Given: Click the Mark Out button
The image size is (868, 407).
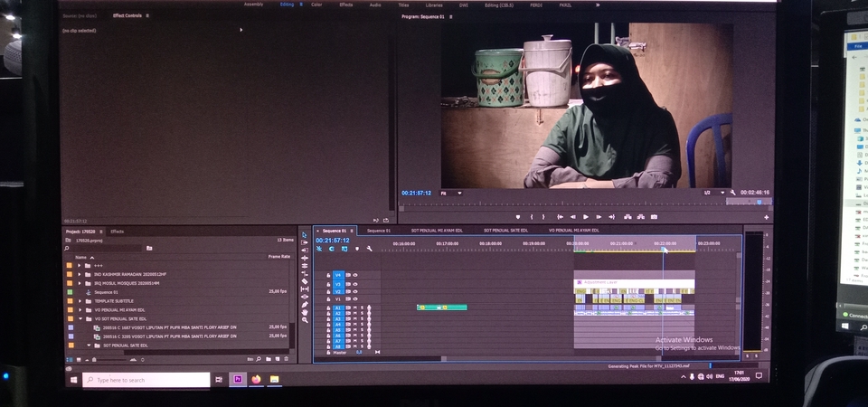Looking at the screenshot, I should [x=543, y=217].
